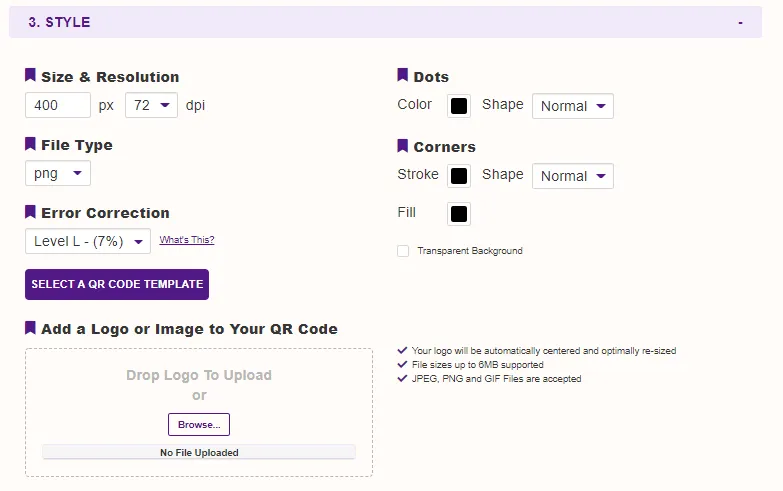Click checkmark icon beside 6MB file size note
783x491 pixels.
point(402,364)
